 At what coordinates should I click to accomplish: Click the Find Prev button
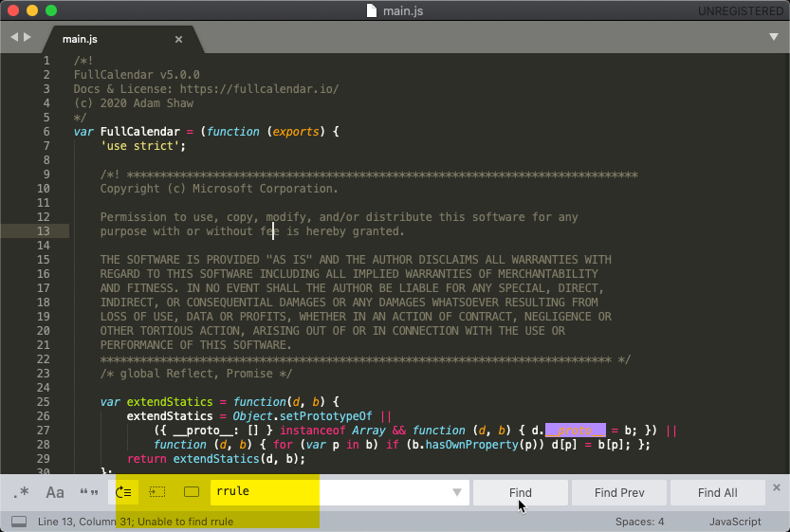[619, 493]
